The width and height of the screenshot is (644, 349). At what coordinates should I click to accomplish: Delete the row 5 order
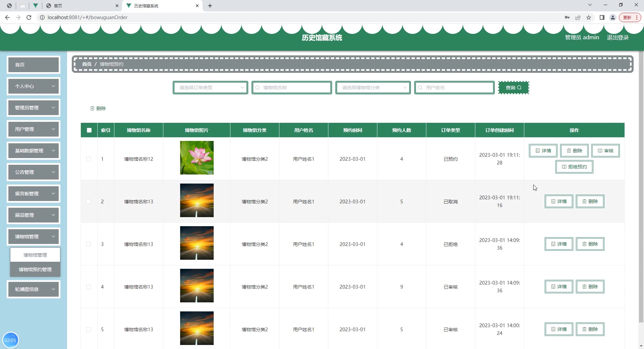pos(590,329)
